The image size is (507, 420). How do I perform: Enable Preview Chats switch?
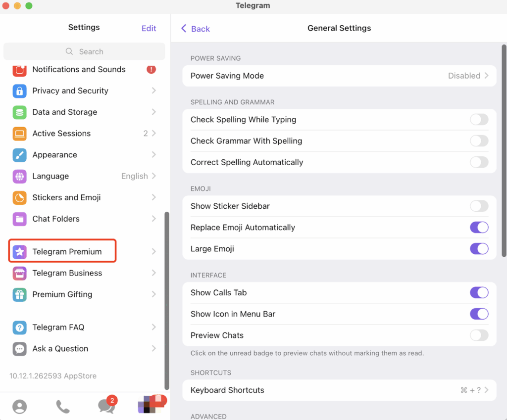479,335
